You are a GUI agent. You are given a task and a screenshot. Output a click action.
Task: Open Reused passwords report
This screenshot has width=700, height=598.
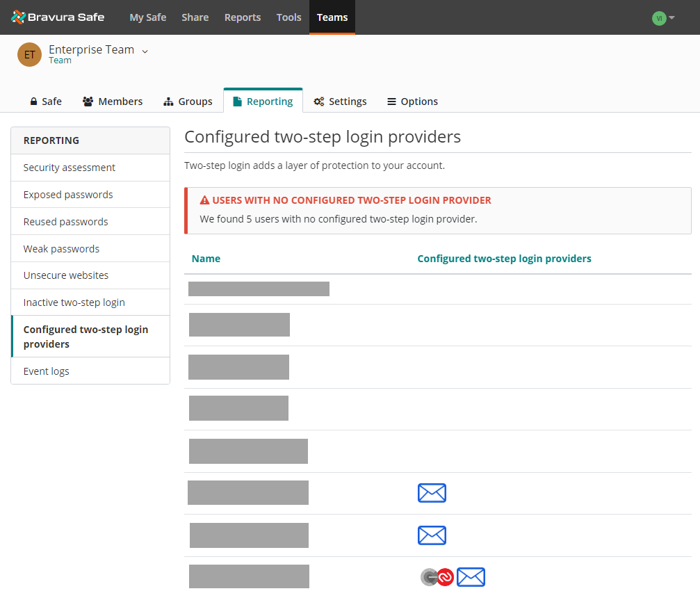click(x=90, y=222)
